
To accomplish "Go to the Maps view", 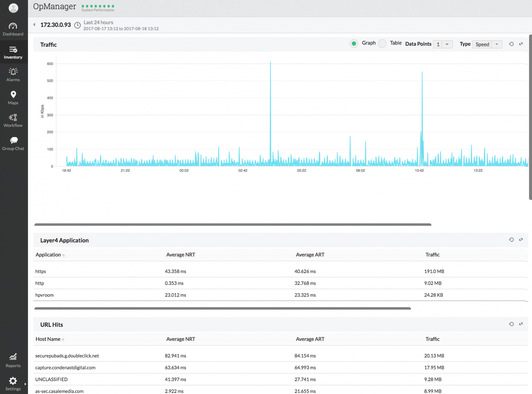I will point(13,98).
